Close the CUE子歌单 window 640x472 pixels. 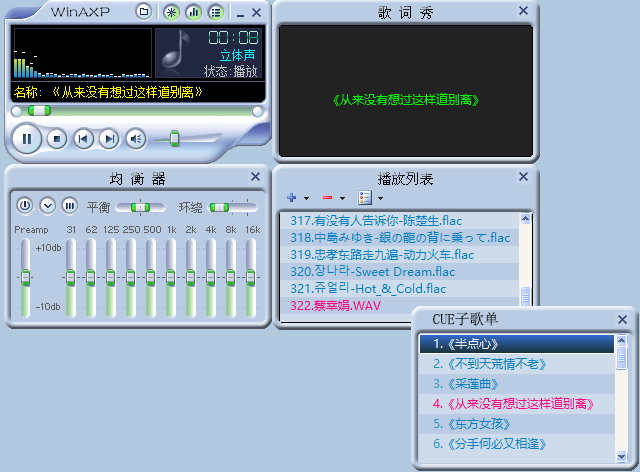coord(622,319)
